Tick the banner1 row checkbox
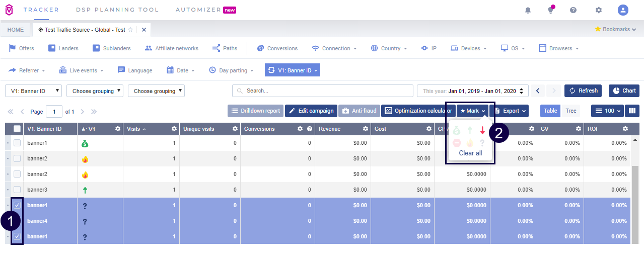644x263 pixels. (17, 143)
